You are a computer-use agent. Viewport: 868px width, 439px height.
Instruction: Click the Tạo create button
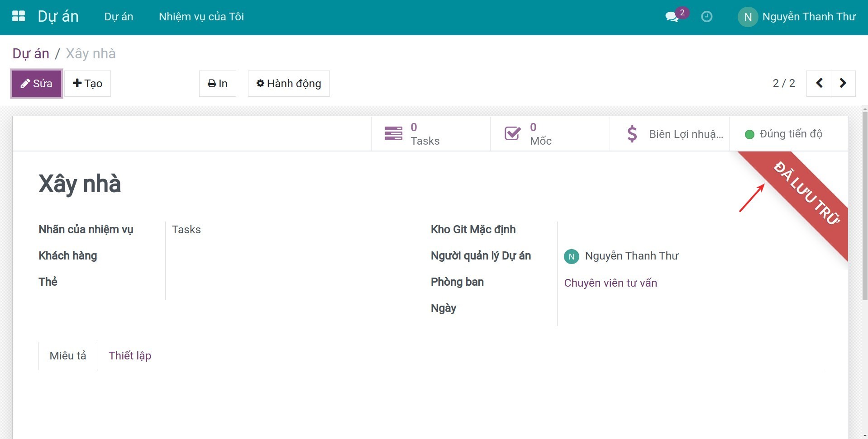pyautogui.click(x=88, y=84)
